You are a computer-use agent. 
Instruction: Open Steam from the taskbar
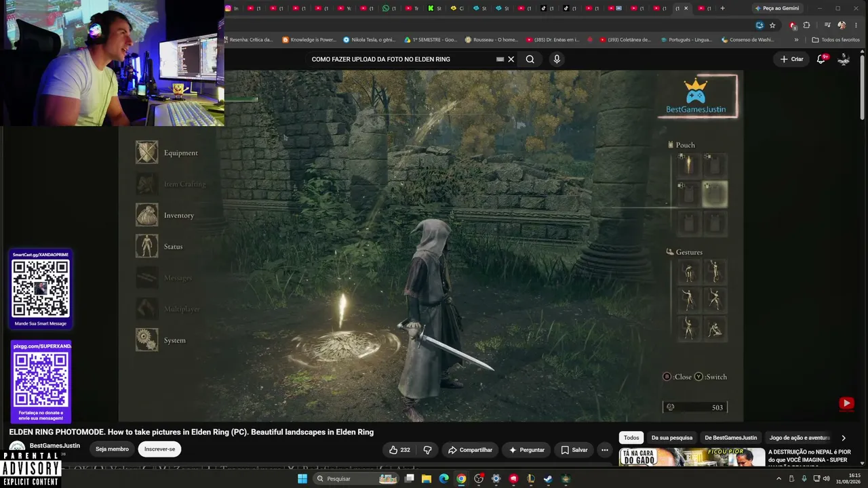point(548,479)
